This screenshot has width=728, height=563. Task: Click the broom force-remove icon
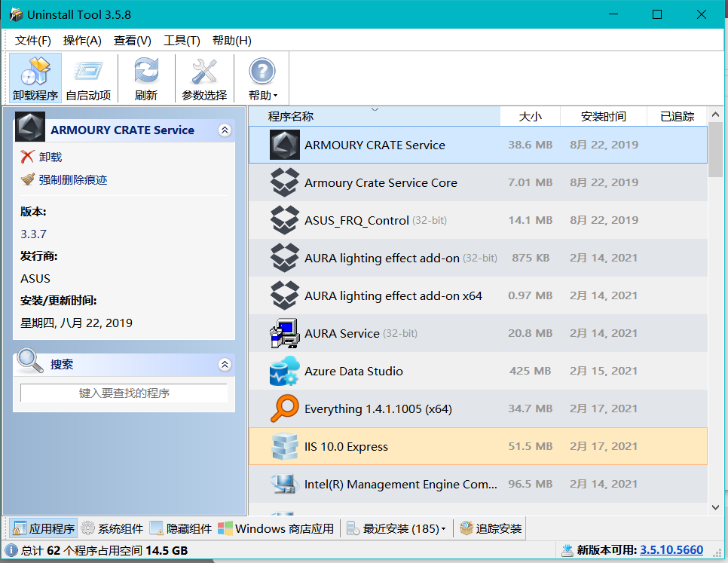[x=27, y=179]
